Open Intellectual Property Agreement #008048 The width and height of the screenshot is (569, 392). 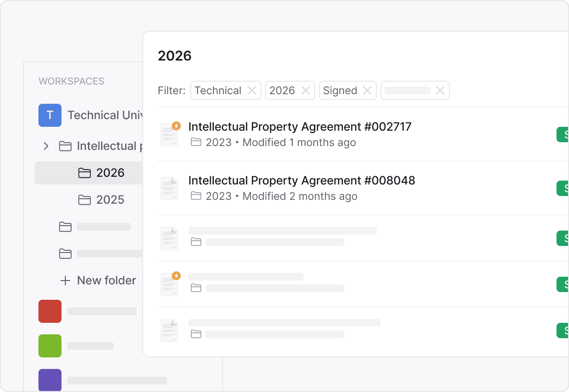(302, 181)
